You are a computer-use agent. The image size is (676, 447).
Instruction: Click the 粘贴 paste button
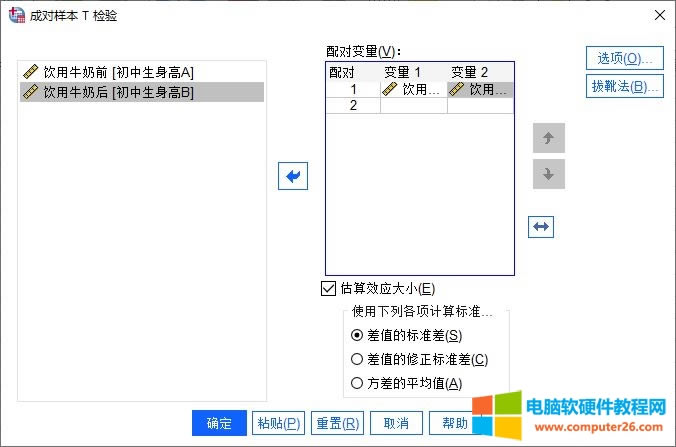[278, 423]
